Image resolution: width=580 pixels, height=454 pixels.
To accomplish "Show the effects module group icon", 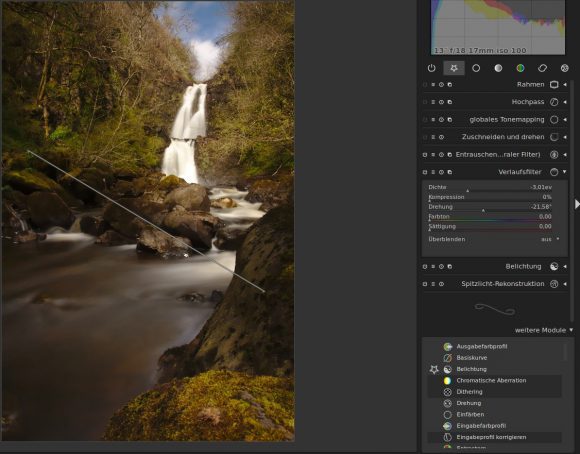I will (564, 68).
